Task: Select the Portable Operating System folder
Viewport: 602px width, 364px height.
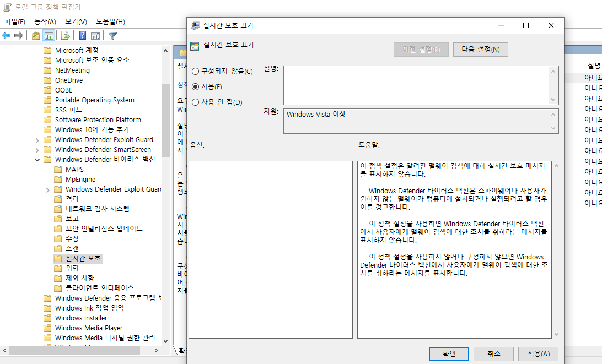Action: point(94,100)
